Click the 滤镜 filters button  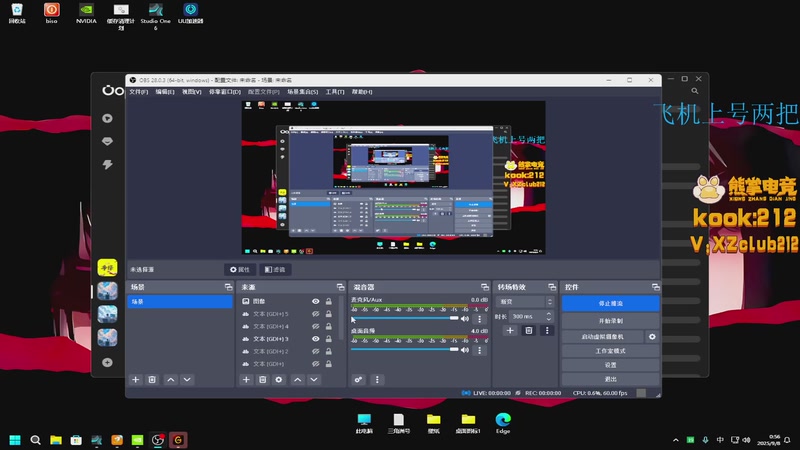[x=275, y=269]
